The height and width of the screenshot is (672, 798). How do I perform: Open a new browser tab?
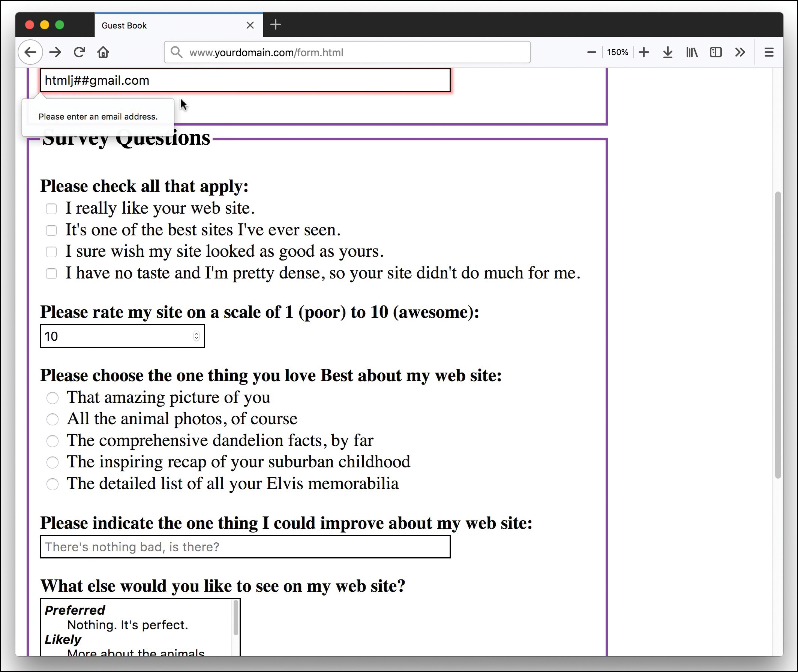click(x=276, y=24)
